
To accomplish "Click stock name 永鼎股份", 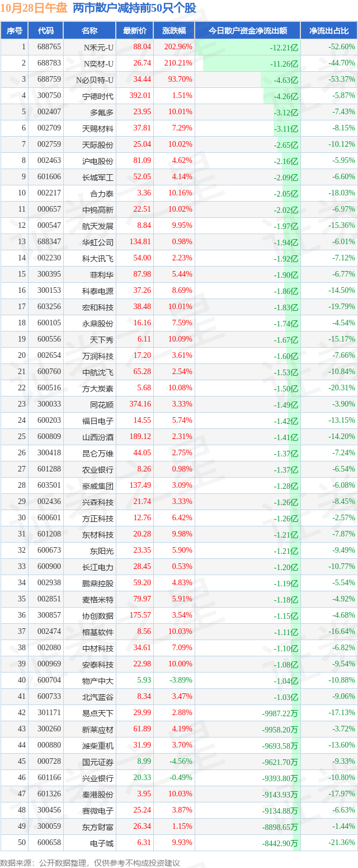I will point(98,323).
